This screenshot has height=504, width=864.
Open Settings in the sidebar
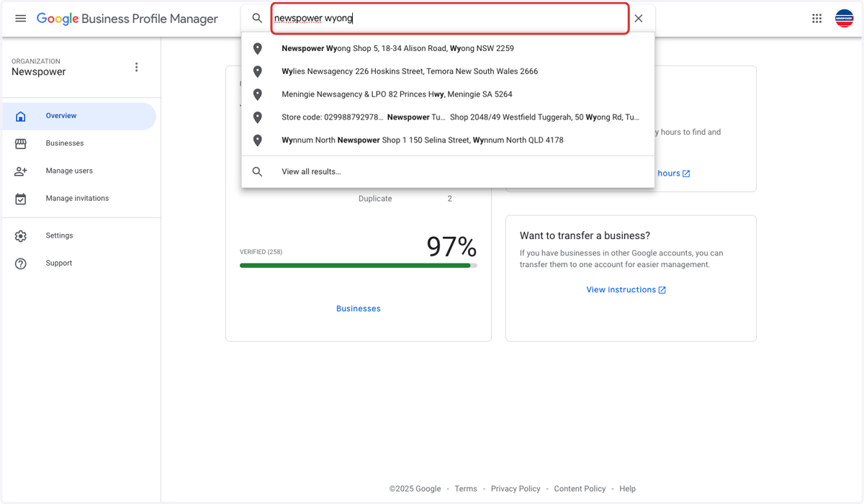79,235
